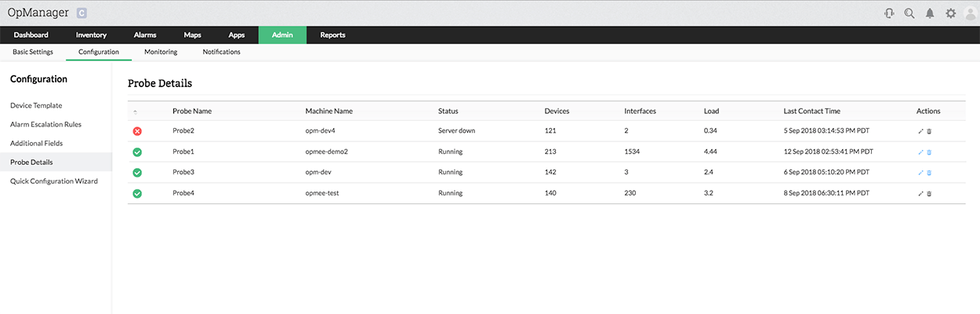Image resolution: width=980 pixels, height=314 pixels.
Task: Switch to the Inventory tab
Action: (91, 35)
